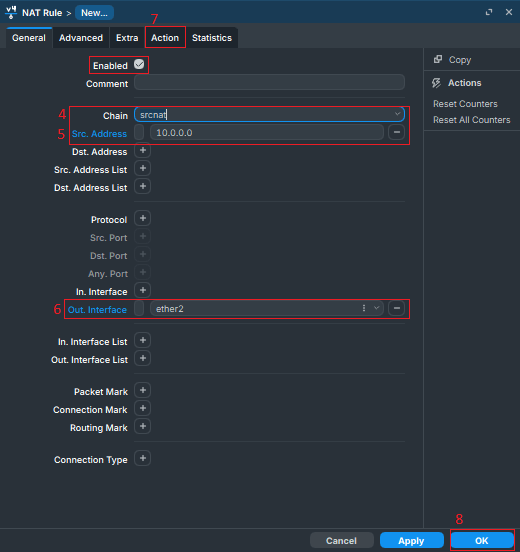Open the Action tab
Image resolution: width=520 pixels, height=552 pixels.
(x=165, y=38)
